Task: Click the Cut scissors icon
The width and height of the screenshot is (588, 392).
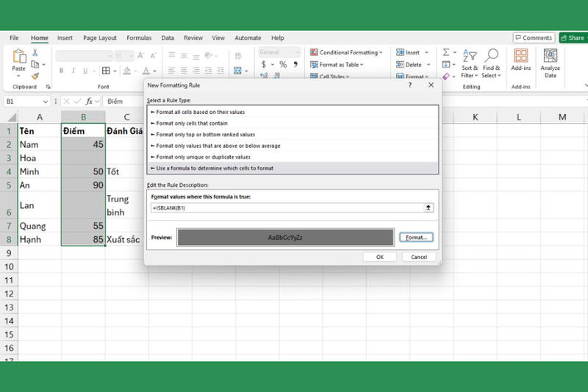Action: 35,52
